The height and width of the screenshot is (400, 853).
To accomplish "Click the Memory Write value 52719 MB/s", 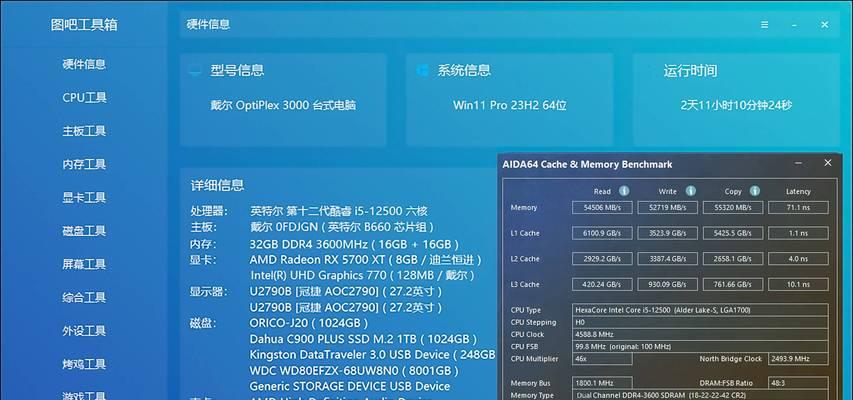I will coord(667,207).
